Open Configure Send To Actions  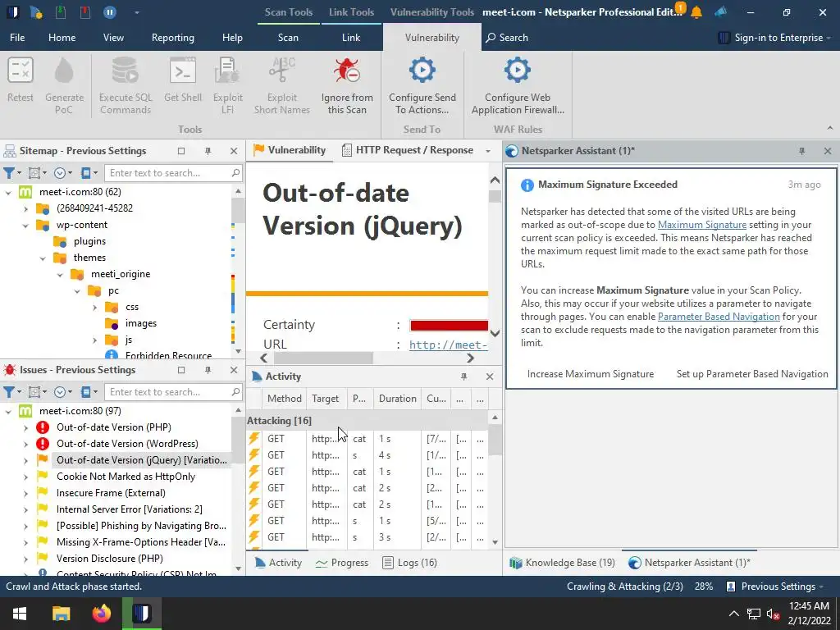click(x=422, y=85)
